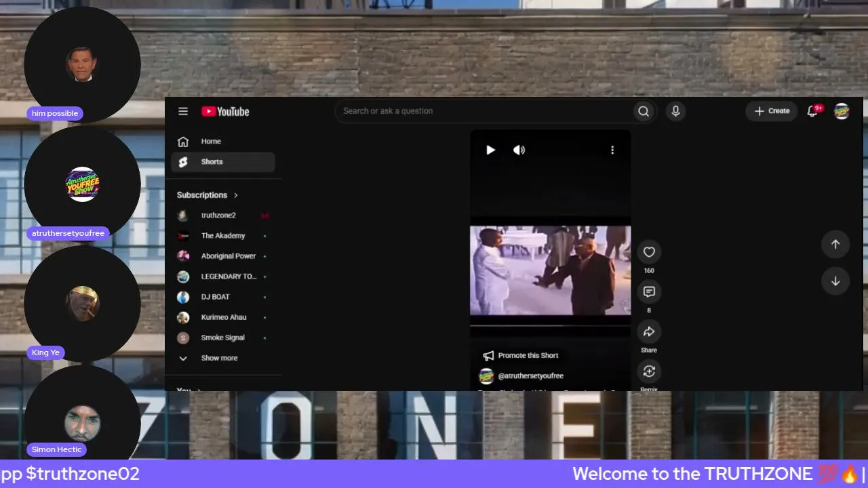Click the Shorts icon in sidebar
This screenshot has width=868, height=488.
coord(183,162)
